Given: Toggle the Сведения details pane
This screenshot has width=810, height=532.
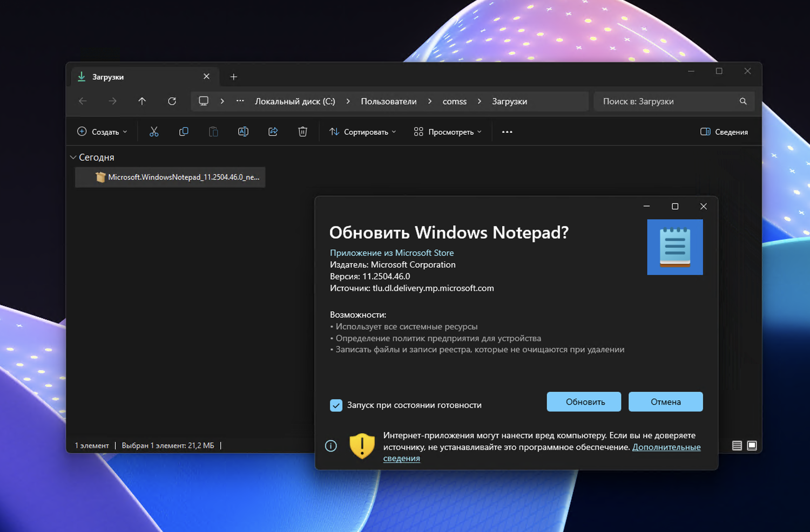Looking at the screenshot, I should point(724,132).
